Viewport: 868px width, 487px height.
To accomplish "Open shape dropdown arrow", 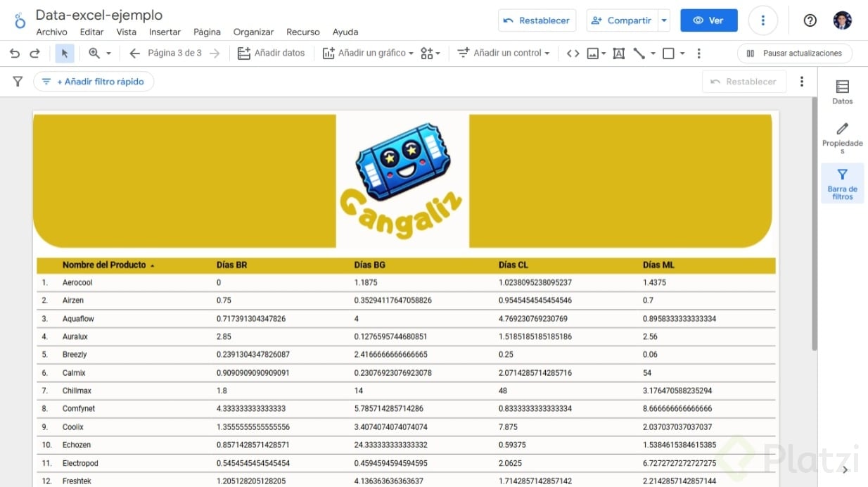I will click(x=682, y=53).
